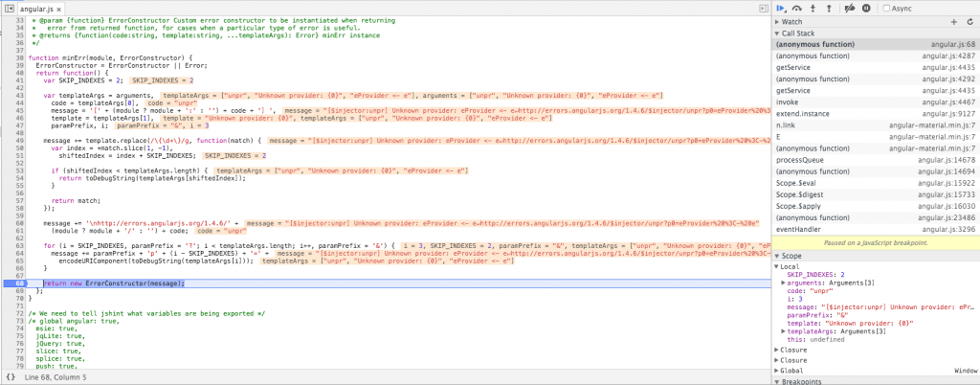
Task: Toggle pause on exceptions
Action: 866,8
